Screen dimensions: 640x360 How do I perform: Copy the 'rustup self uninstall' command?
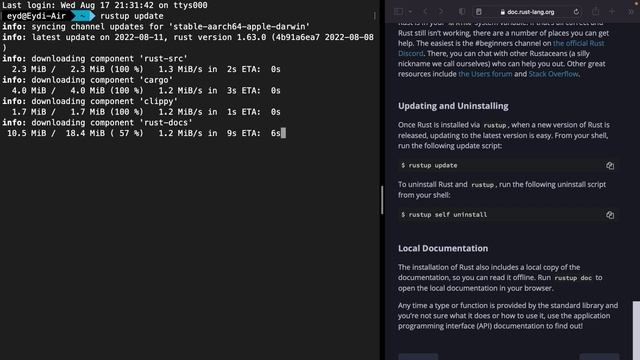point(610,215)
